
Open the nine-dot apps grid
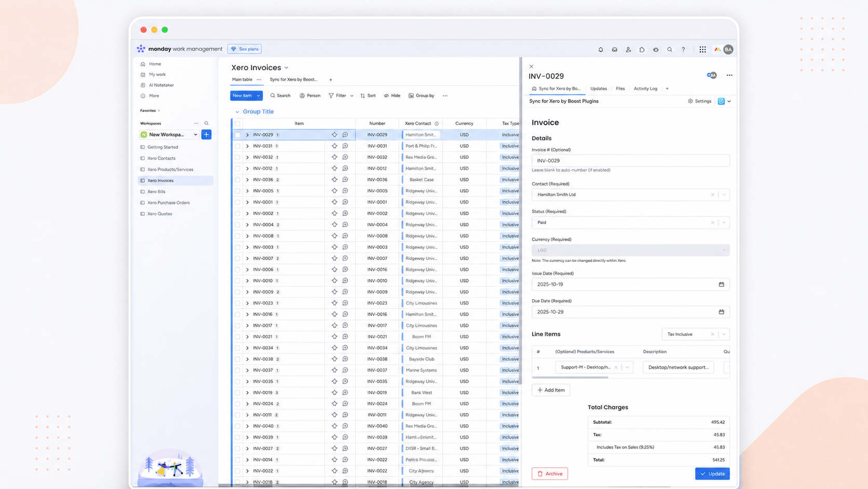coord(702,49)
